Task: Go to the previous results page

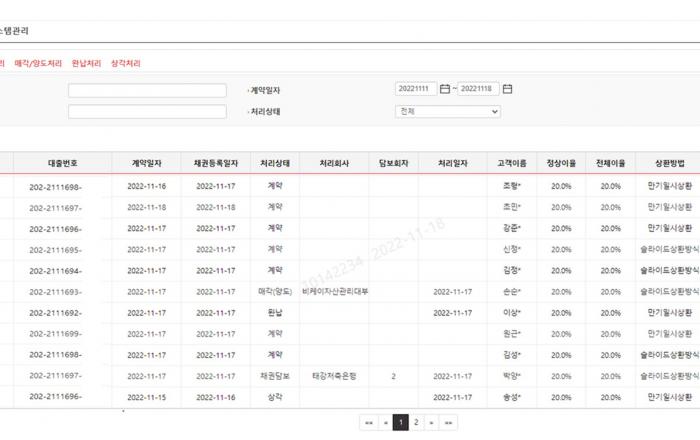Action: pyautogui.click(x=385, y=423)
